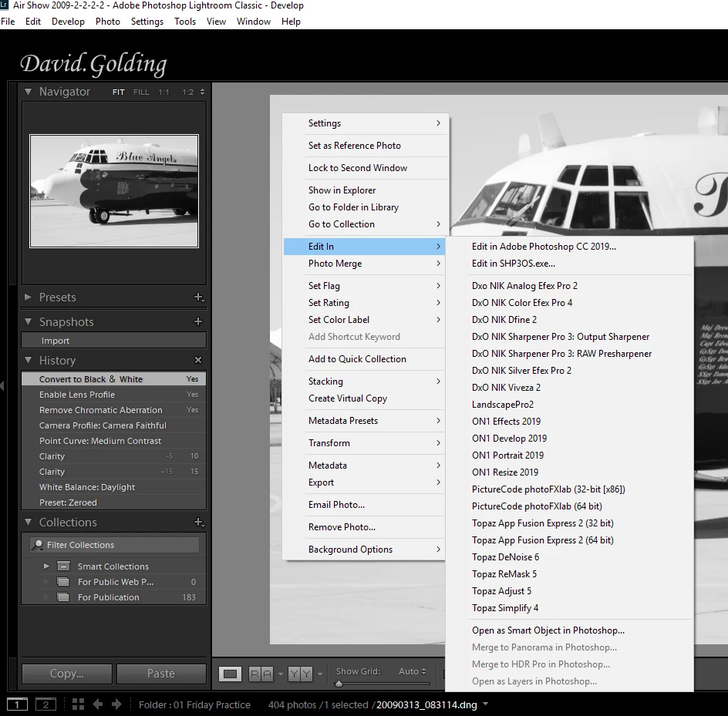Open main window button labeled 1

tap(17, 704)
